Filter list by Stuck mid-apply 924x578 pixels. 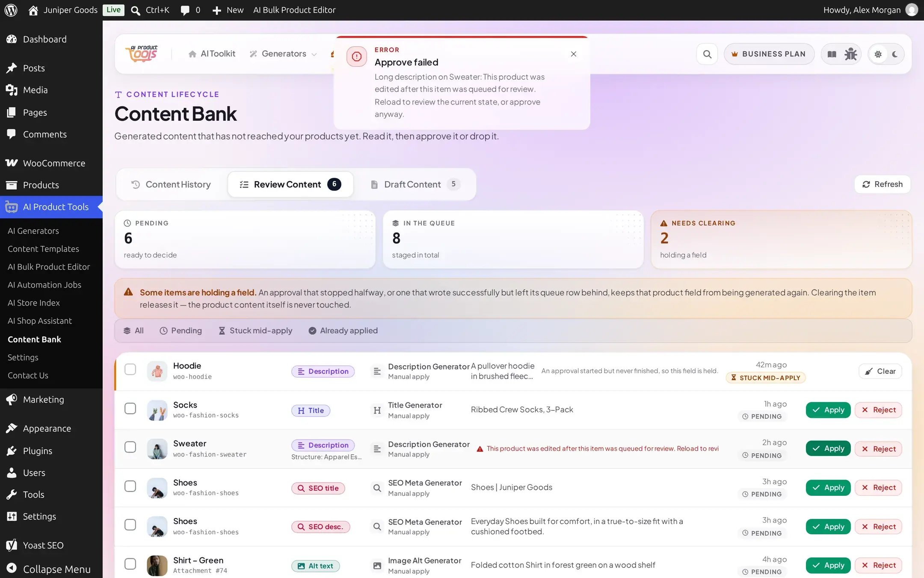[255, 331]
